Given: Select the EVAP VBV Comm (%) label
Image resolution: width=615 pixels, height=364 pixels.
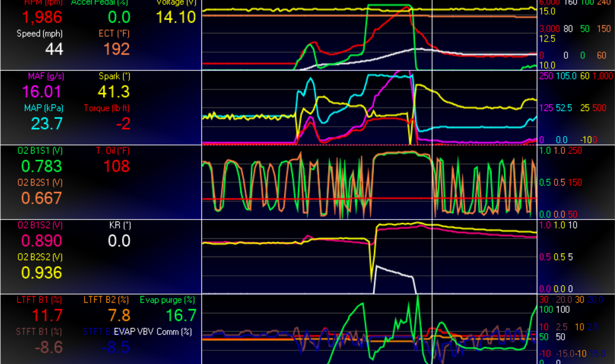Looking at the screenshot, I should pos(153,332).
